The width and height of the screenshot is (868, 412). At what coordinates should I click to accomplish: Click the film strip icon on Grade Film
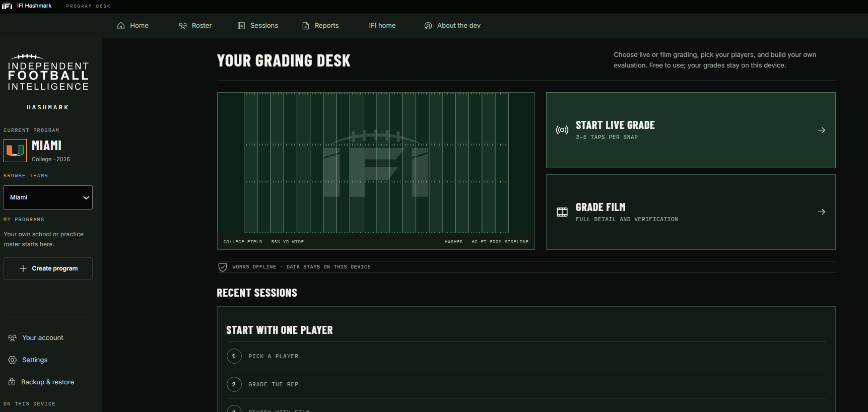coord(562,212)
